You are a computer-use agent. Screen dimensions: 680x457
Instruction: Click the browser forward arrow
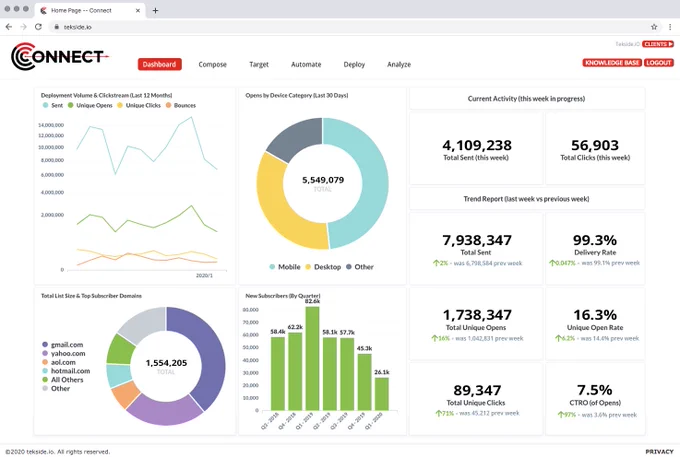click(x=23, y=27)
